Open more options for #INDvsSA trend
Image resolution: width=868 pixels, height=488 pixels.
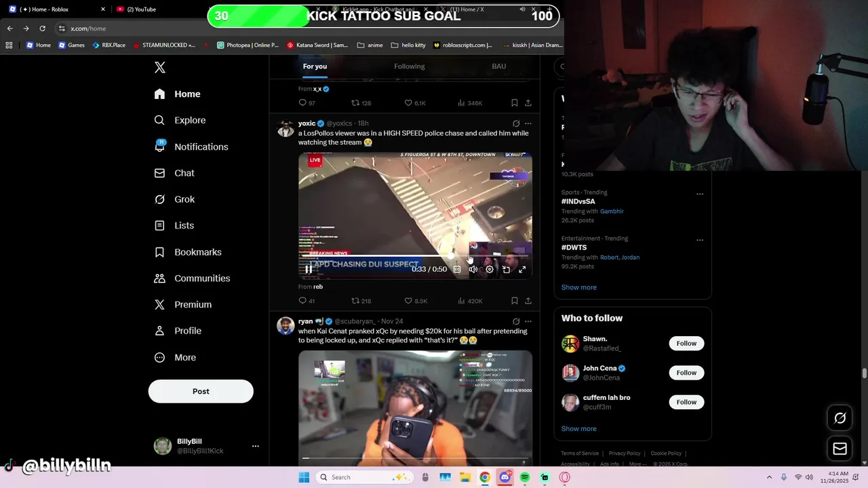tap(700, 194)
